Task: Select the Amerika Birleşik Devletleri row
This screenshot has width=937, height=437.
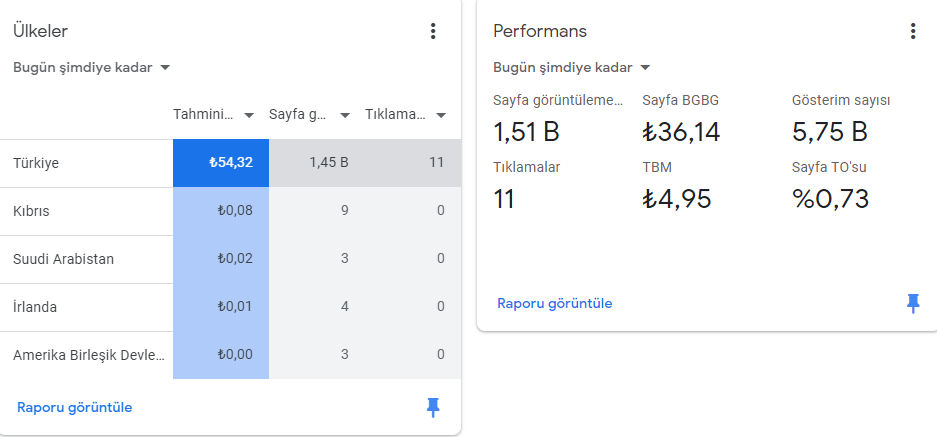Action: (x=231, y=355)
